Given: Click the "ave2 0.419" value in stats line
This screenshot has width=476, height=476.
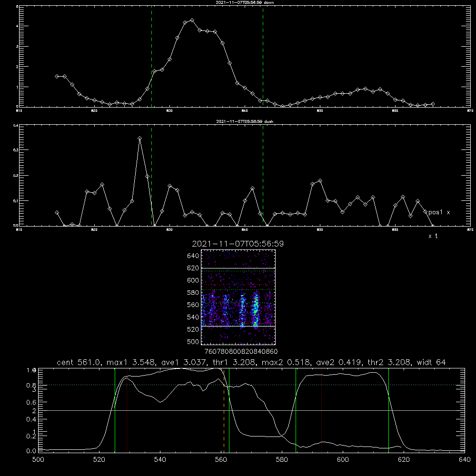Looking at the screenshot, I should pos(339,362).
